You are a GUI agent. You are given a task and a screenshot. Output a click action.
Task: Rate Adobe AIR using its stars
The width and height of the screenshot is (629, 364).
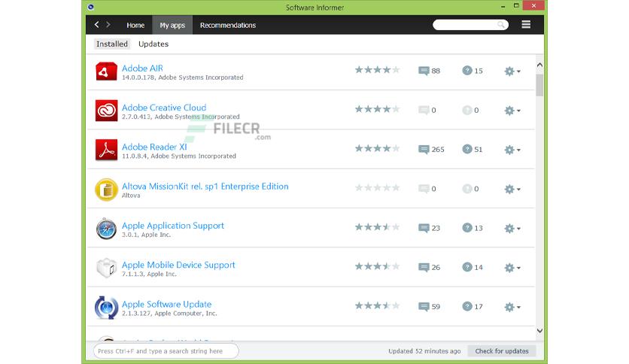(377, 70)
